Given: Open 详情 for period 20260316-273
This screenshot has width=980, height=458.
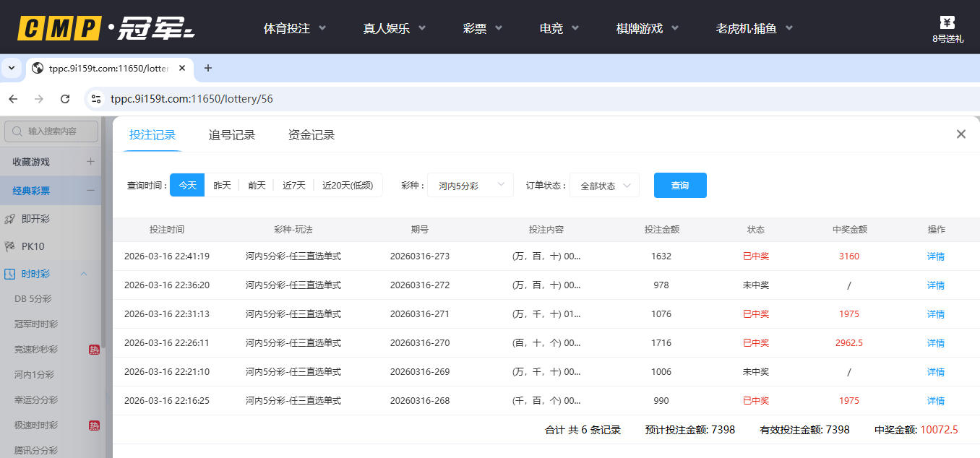Looking at the screenshot, I should [935, 256].
